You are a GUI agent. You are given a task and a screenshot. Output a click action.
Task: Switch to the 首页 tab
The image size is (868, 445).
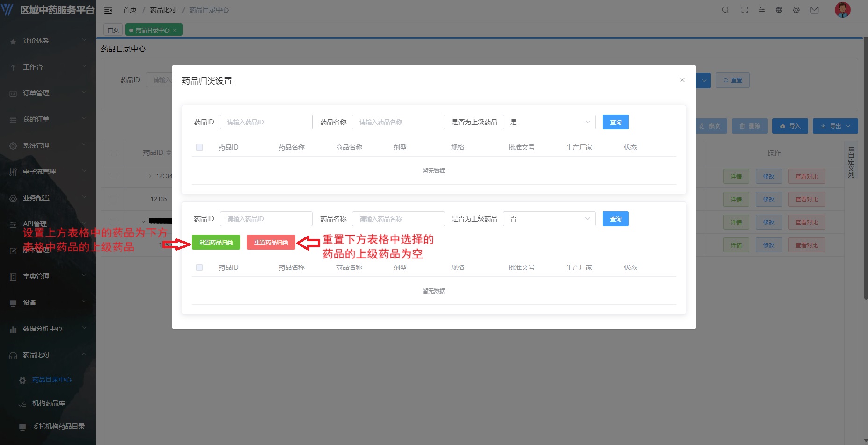(x=113, y=30)
